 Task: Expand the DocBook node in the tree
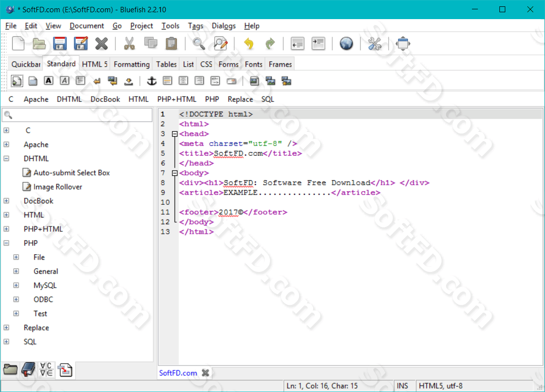click(6, 201)
